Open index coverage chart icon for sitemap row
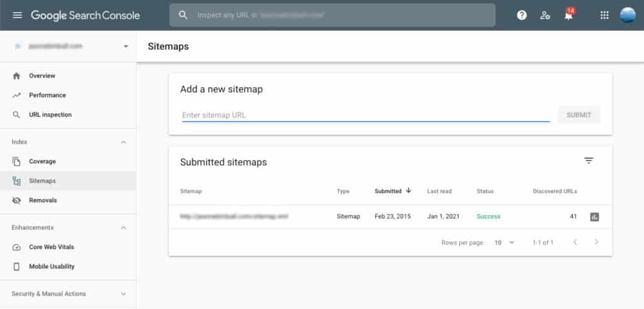This screenshot has height=309, width=644. point(594,217)
